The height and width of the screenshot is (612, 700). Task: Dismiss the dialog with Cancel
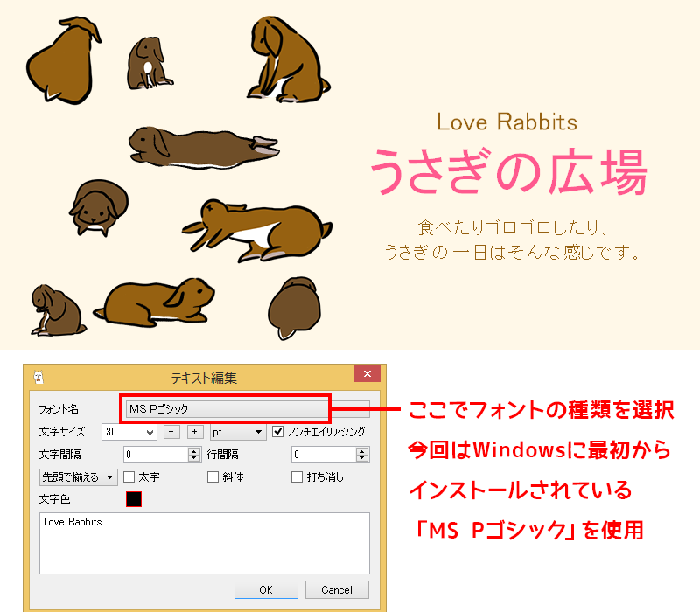tap(337, 589)
